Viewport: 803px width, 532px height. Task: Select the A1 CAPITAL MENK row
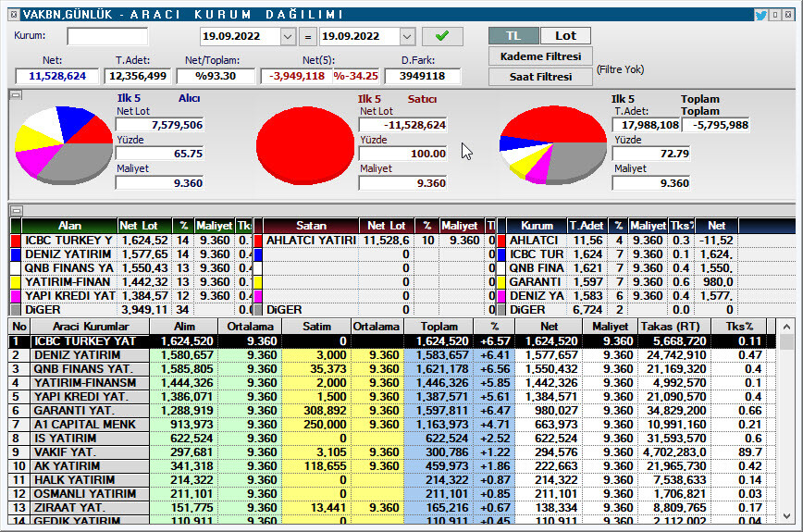391,425
